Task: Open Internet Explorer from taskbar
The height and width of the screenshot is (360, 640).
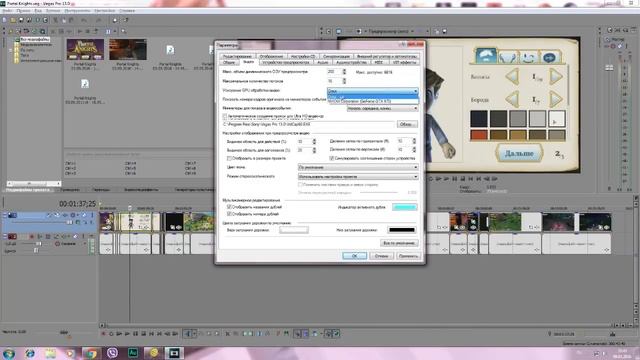Action: click(x=30, y=353)
